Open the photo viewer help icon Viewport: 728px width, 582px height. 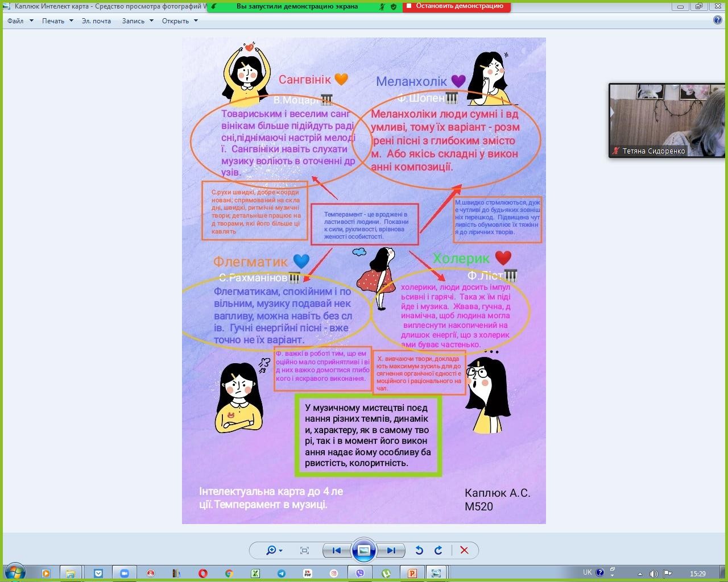[718, 20]
